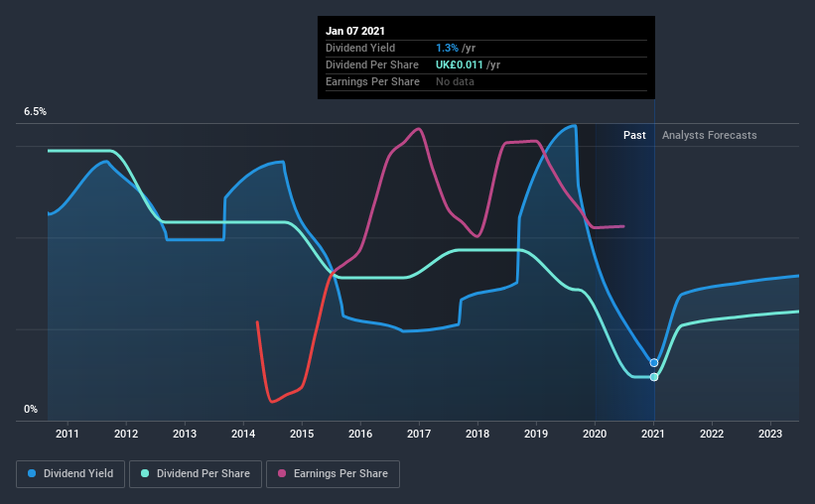
Task: Click the 2019 x-axis label
Action: click(536, 434)
